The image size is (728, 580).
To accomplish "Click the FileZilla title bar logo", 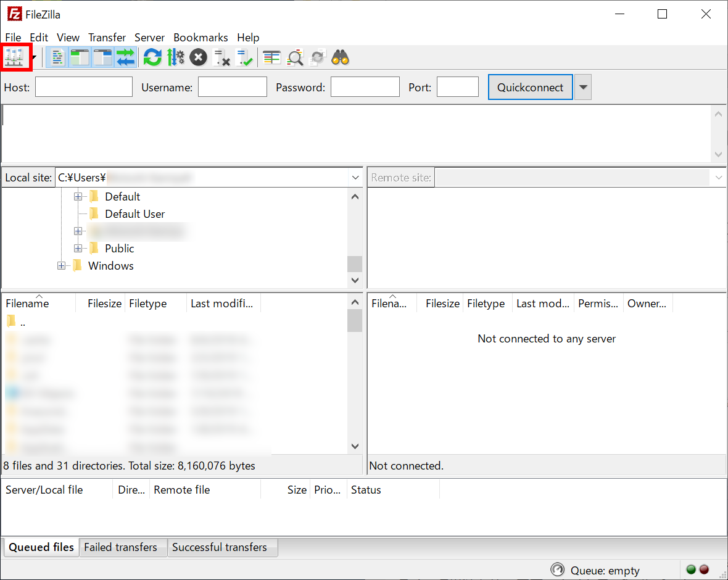I will point(14,14).
